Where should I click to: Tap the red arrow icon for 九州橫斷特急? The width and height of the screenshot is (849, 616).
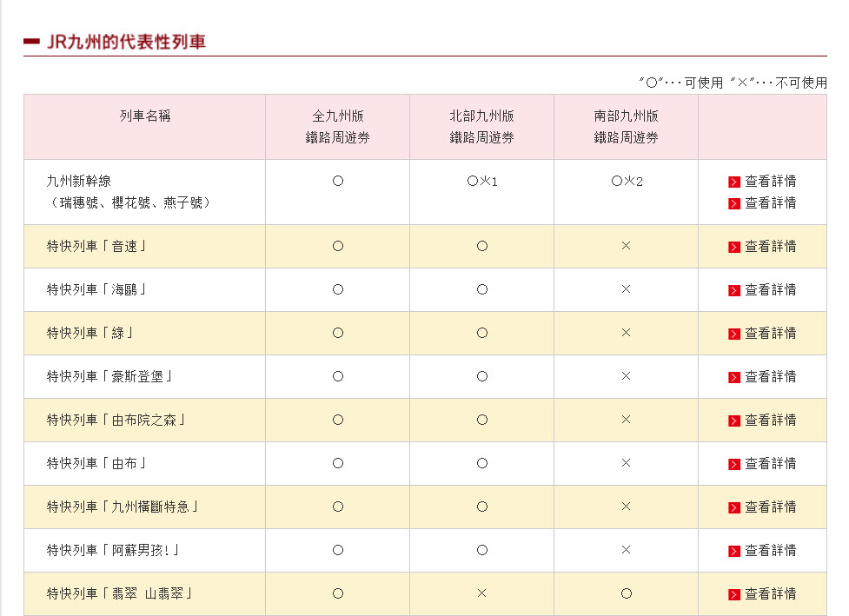click(x=734, y=507)
